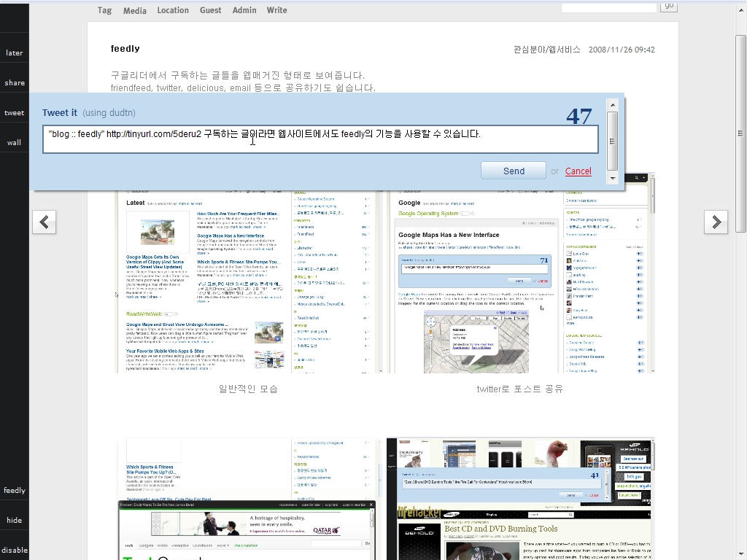Click hide in the left sidebar
This screenshot has width=747, height=560.
15,520
